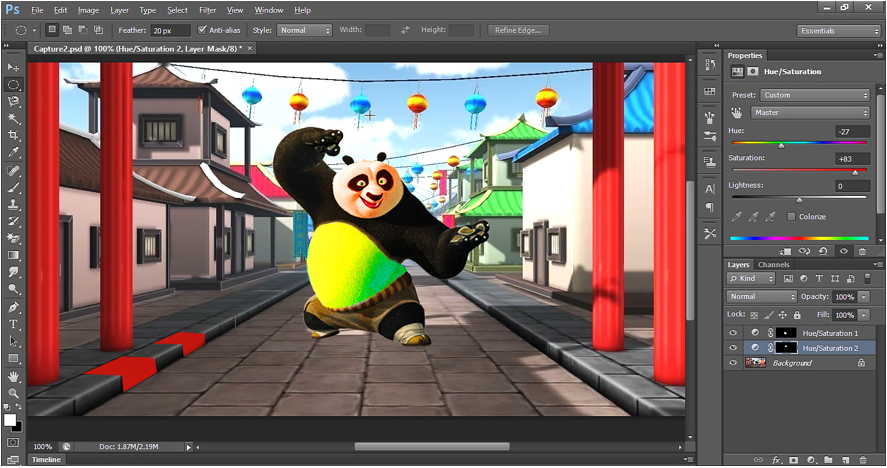
Task: Select the Brush tool
Action: (x=13, y=187)
